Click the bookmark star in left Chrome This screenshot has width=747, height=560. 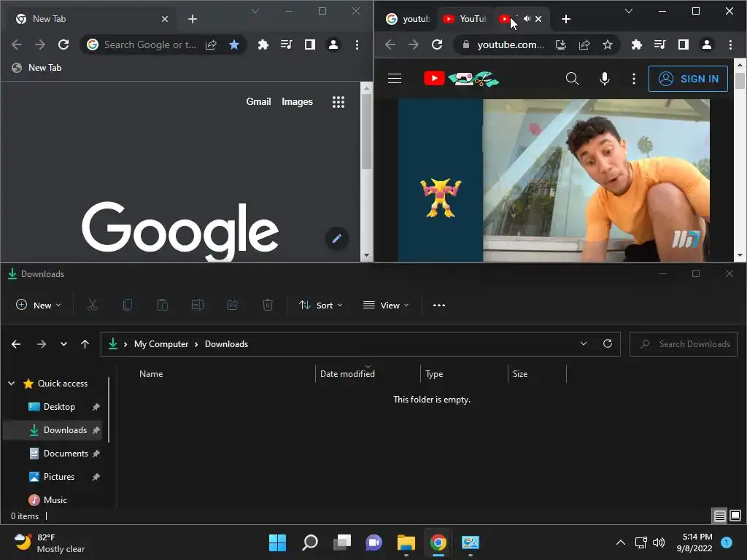click(234, 44)
